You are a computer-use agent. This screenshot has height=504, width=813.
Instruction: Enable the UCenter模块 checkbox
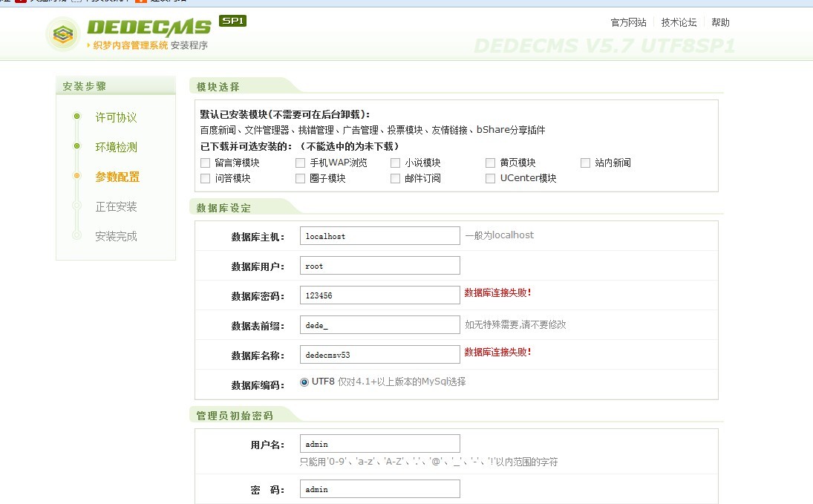pos(490,178)
